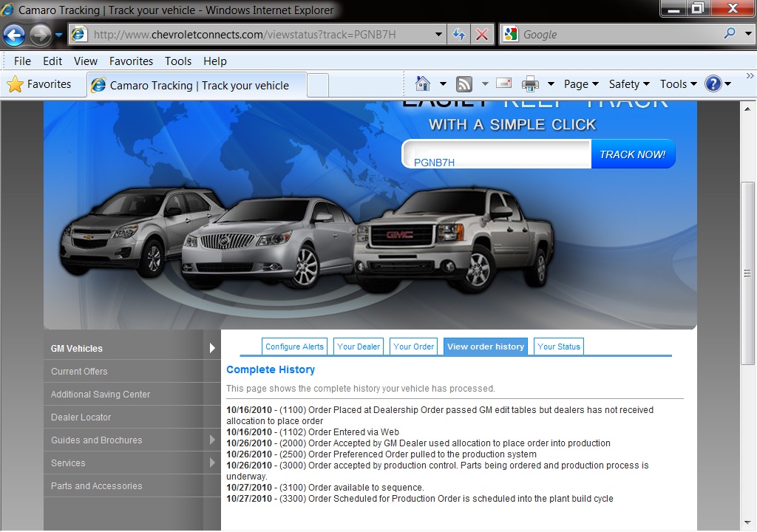Go back with the blue Back arrow
This screenshot has height=532, width=757.
14,35
